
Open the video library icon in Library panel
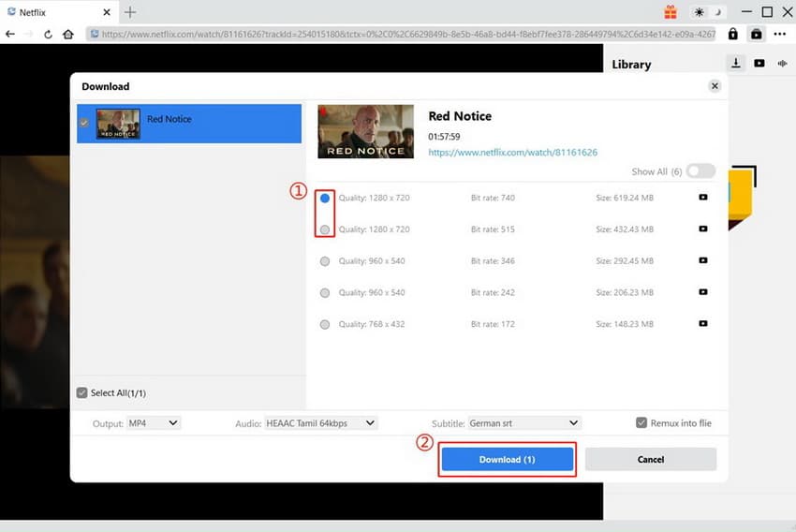coord(759,64)
